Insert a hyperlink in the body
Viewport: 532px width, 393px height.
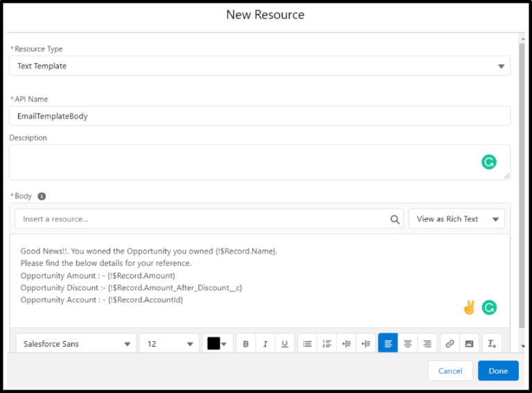point(450,344)
